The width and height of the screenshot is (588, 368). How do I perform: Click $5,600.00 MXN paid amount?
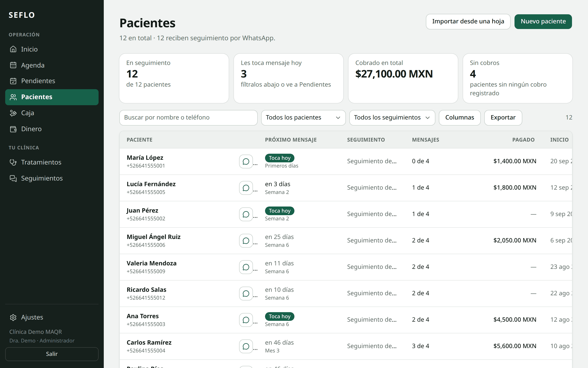pyautogui.click(x=515, y=346)
